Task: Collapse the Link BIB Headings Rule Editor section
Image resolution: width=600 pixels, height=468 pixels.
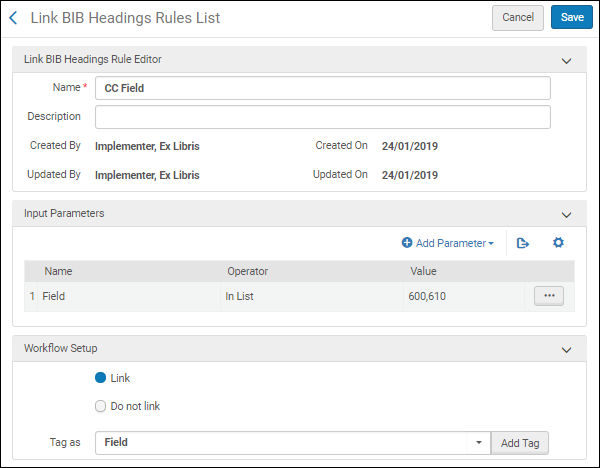Action: (566, 61)
